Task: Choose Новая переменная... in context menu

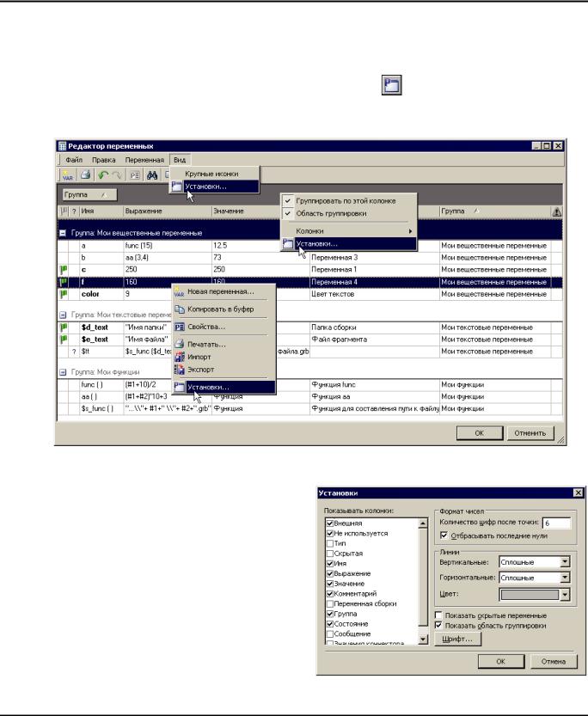Action: coord(224,291)
